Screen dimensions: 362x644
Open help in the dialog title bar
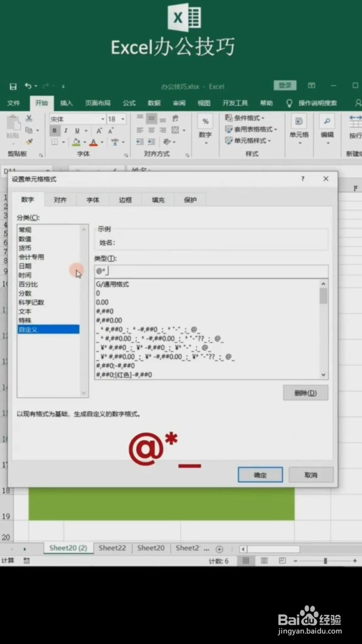click(x=303, y=179)
